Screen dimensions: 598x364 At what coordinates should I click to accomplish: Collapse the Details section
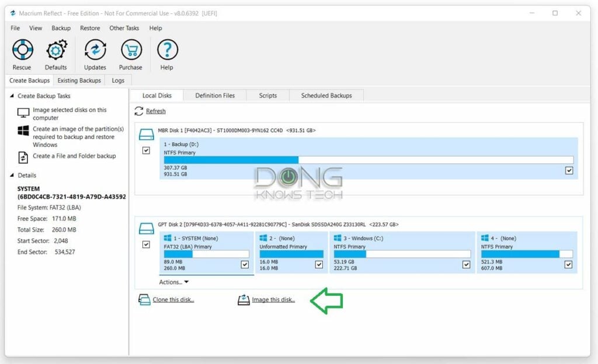12,175
